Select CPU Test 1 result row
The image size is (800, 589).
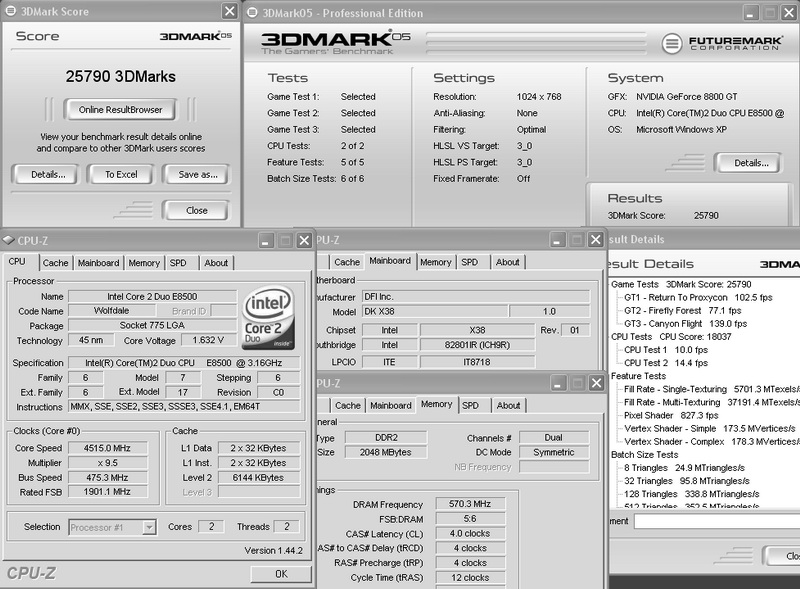point(666,350)
